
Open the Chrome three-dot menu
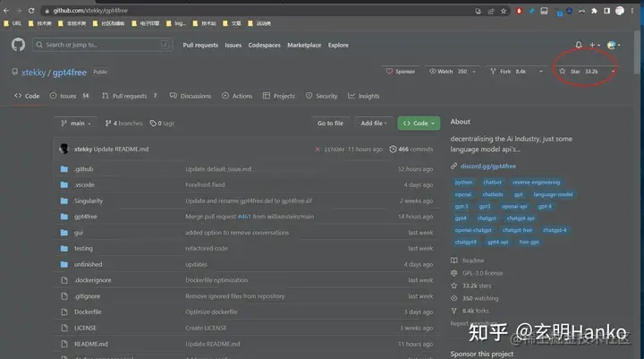pyautogui.click(x=632, y=11)
